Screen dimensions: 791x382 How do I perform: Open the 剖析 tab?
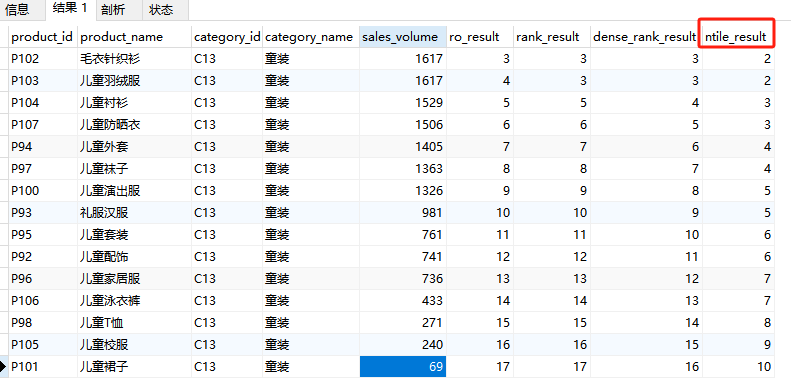point(113,10)
